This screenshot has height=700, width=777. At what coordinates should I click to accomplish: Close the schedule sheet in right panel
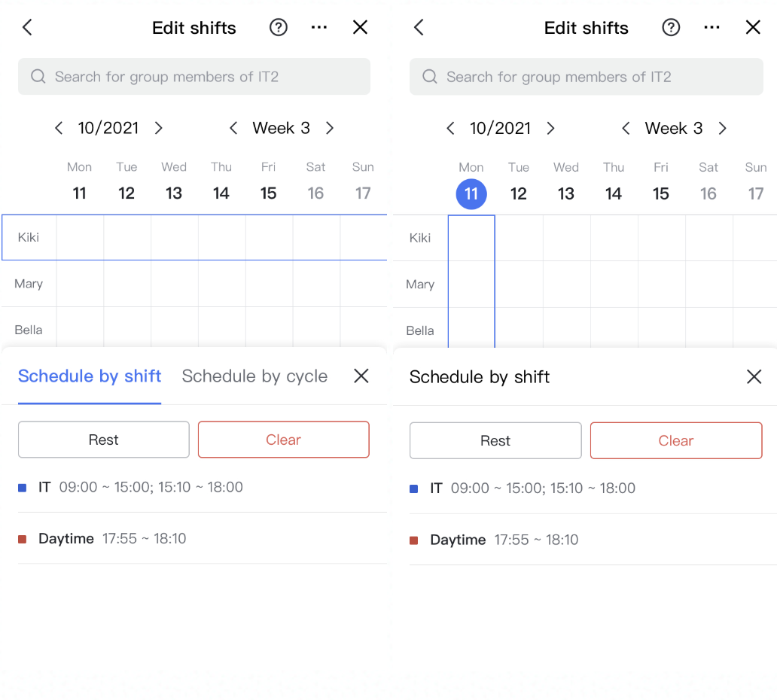click(754, 376)
